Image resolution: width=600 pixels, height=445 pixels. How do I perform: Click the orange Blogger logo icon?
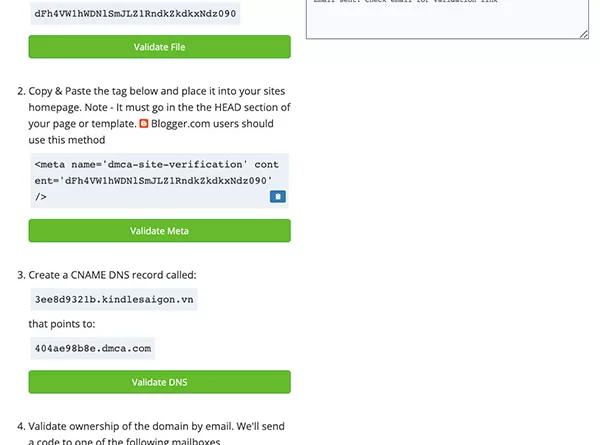[143, 124]
